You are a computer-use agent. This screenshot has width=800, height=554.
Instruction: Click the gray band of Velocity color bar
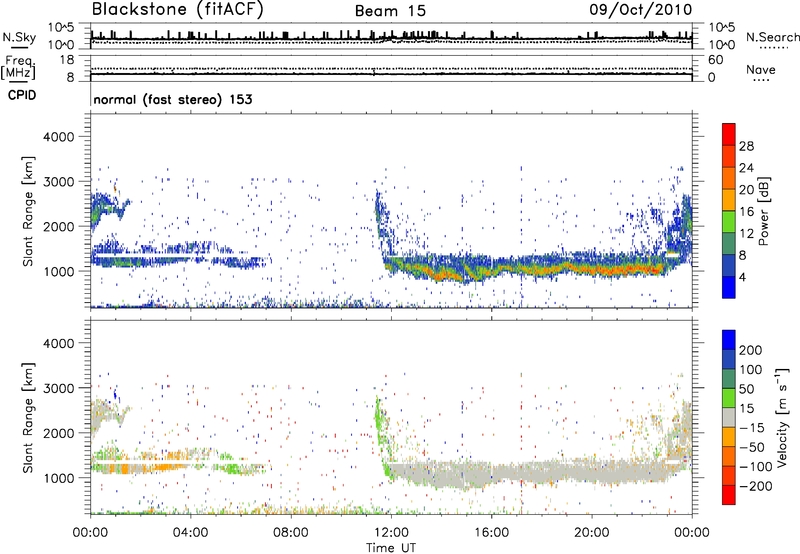(729, 418)
